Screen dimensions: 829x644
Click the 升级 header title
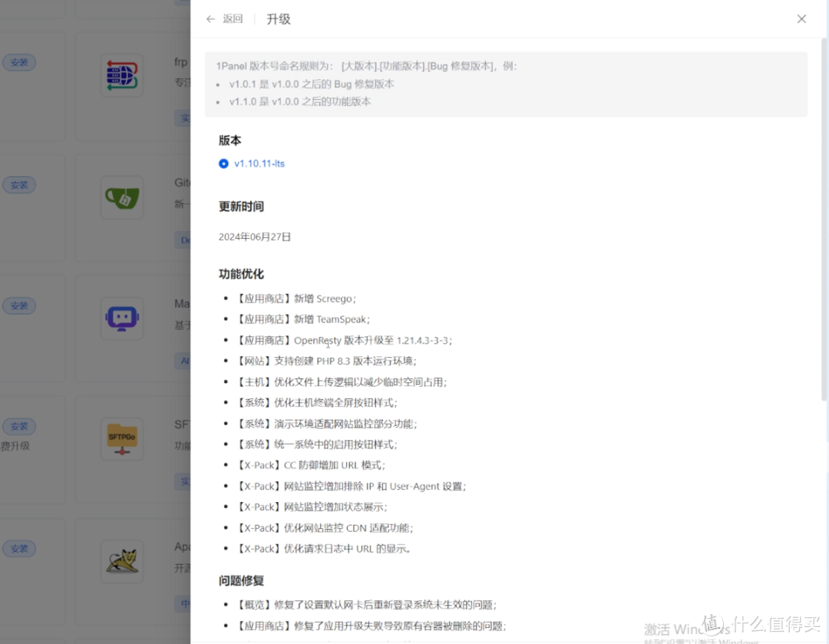coord(278,18)
